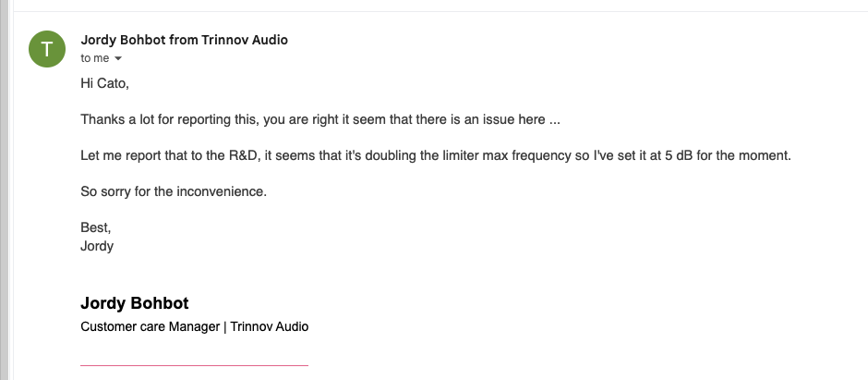Click the grey vertical bar at left edge
Screen dimensions: 868x380
(5, 185)
